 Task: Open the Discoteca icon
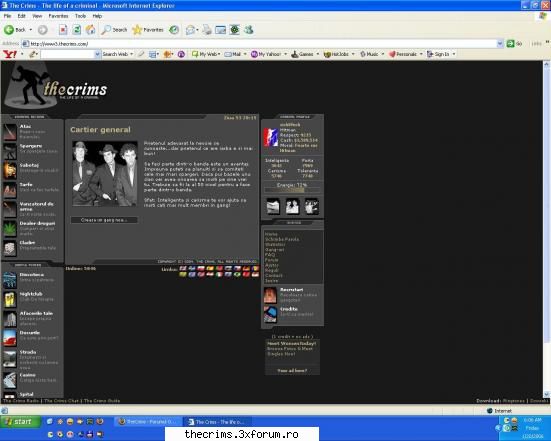(10, 280)
